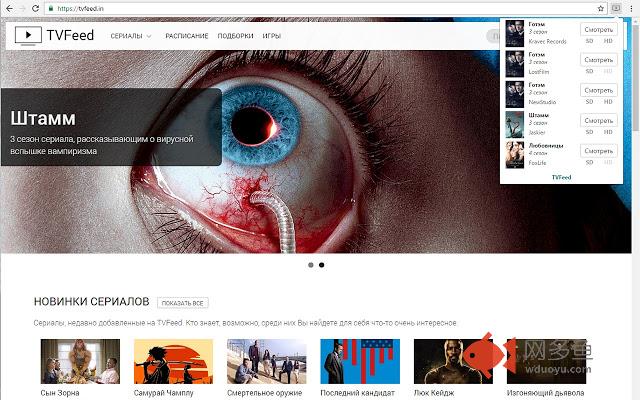Go forward with the browser forward arrow
Image resolution: width=640 pixels, height=400 pixels.
point(22,8)
